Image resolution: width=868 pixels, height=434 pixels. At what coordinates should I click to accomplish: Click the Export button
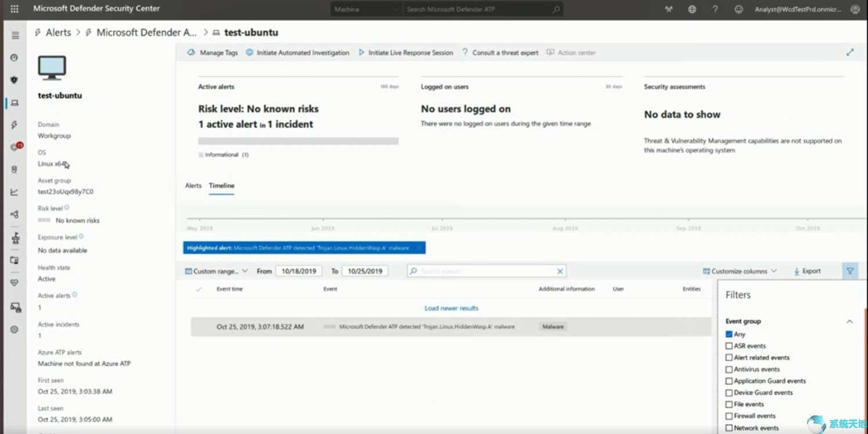point(807,271)
